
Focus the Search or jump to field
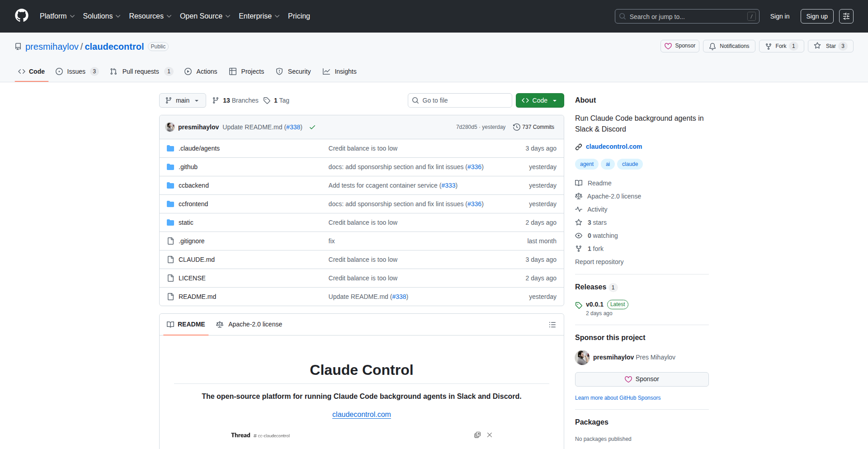click(x=687, y=16)
